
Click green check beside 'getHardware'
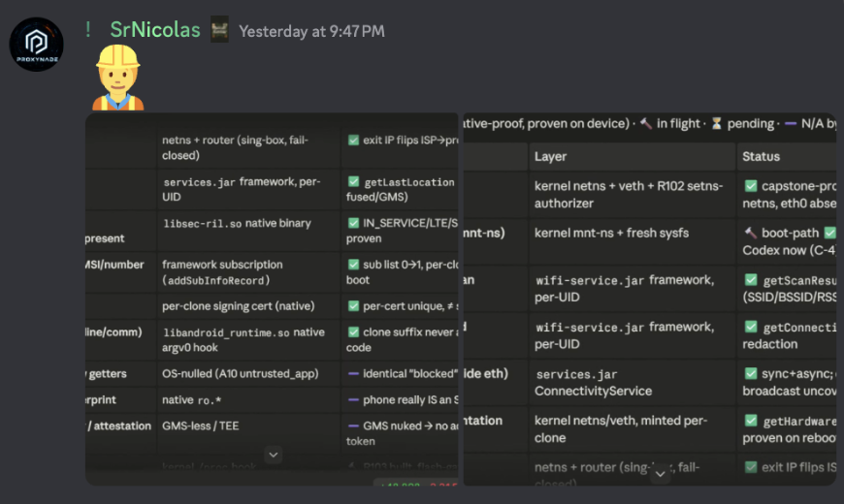tap(751, 421)
